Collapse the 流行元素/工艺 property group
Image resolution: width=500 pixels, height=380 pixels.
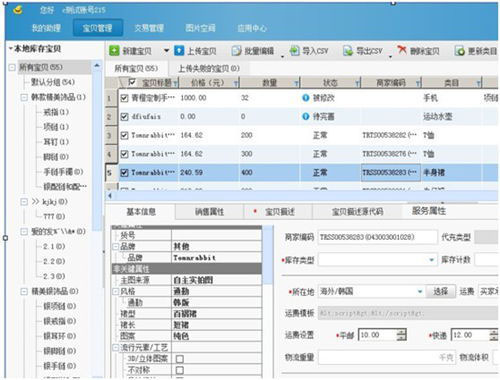pos(116,348)
